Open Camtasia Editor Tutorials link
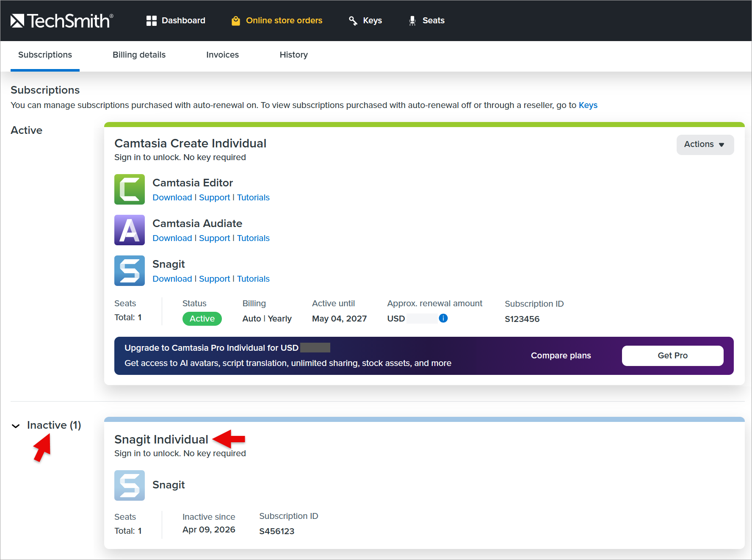 click(253, 198)
